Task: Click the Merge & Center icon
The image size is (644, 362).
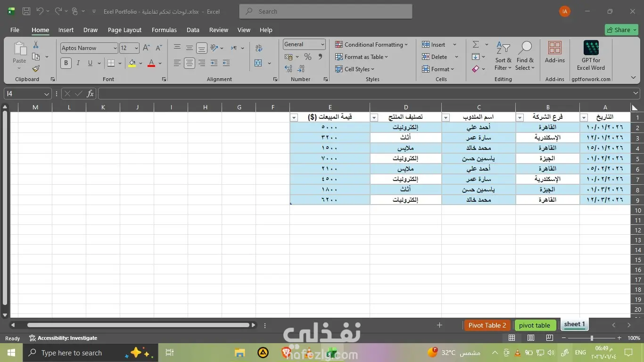Action: tap(258, 63)
